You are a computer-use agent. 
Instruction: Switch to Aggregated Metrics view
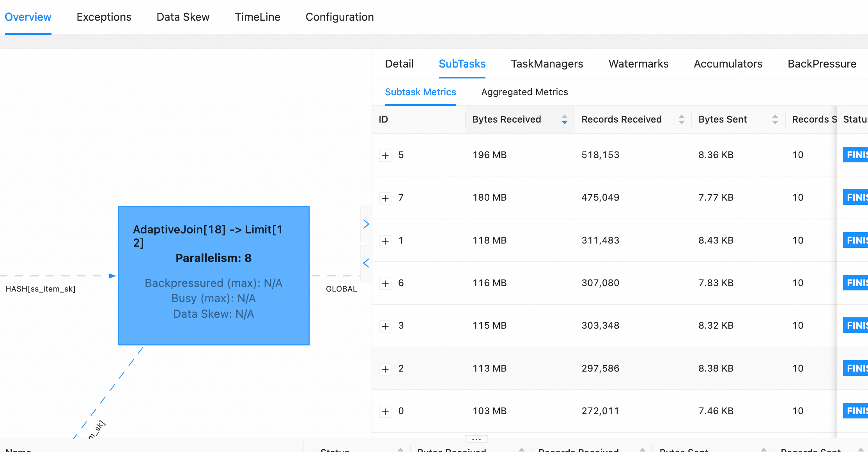[524, 92]
